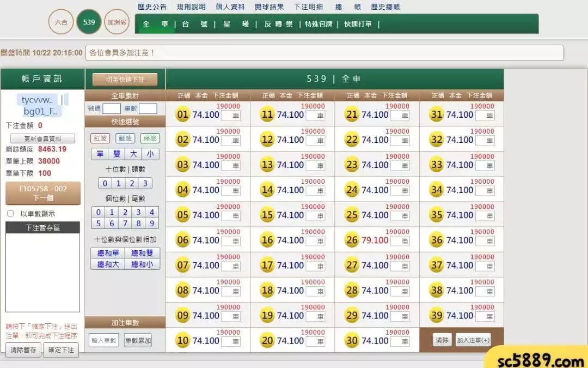
Task: Click the bet amount field for number 01
Action: [x=231, y=116]
